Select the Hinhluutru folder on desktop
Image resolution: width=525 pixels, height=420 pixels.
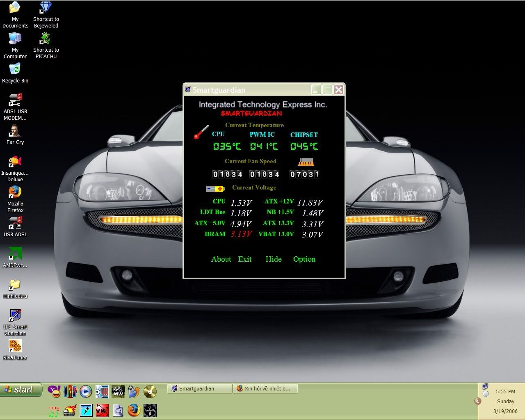[15, 288]
